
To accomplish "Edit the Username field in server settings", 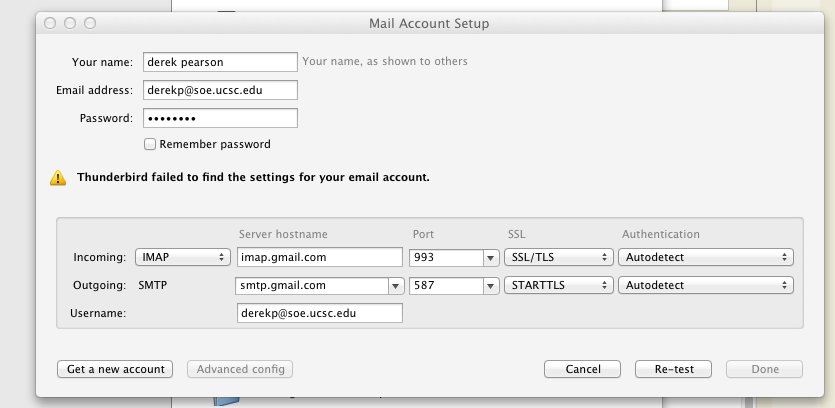I will (x=320, y=313).
